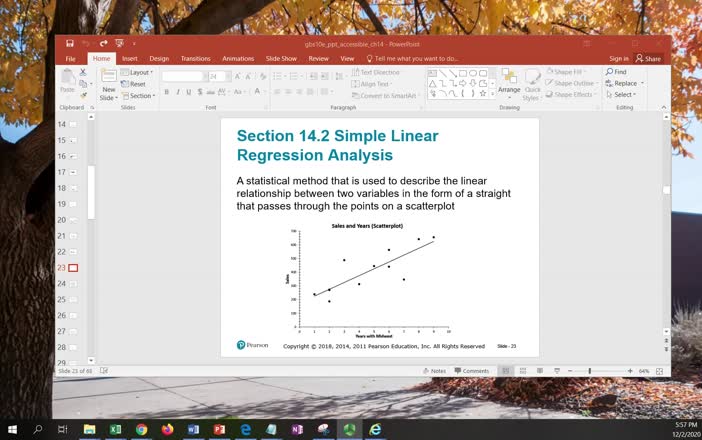Switch to the Transitions ribbon tab
This screenshot has width=702, height=440.
[x=195, y=59]
